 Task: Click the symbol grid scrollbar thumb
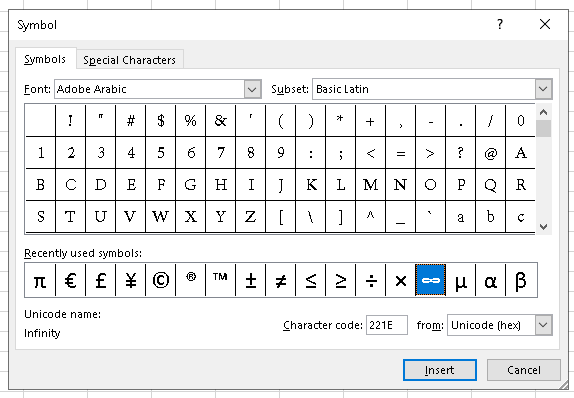544,129
